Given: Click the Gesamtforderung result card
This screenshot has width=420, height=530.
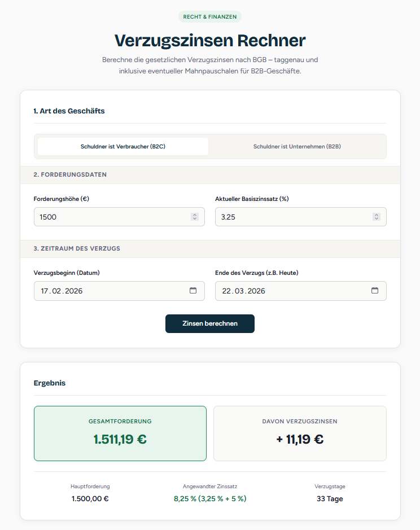Looking at the screenshot, I should tap(120, 433).
